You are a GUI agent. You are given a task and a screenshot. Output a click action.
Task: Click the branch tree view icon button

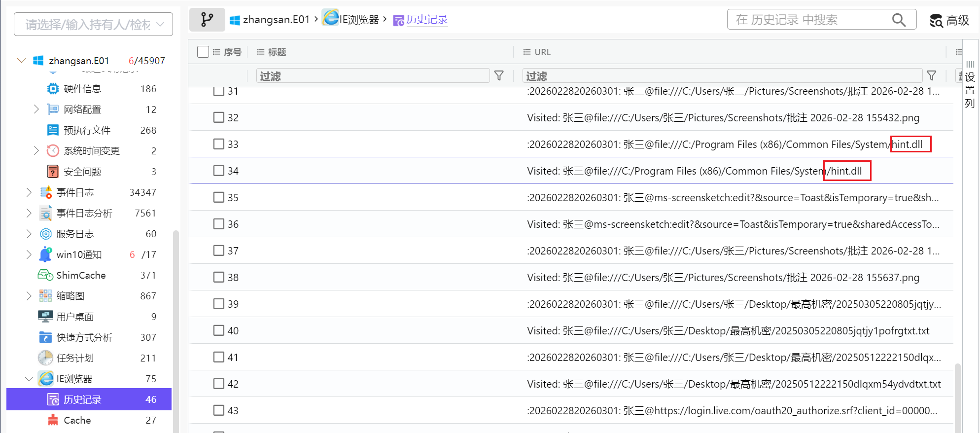tap(207, 20)
